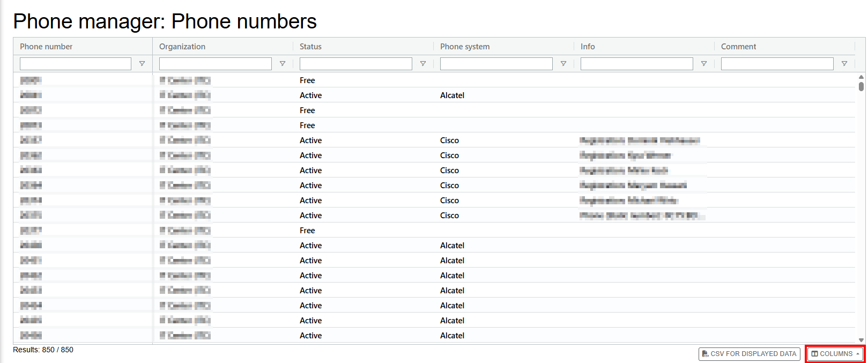Viewport: 868px width, 363px height.
Task: Sort by Phone system column header
Action: pos(465,47)
